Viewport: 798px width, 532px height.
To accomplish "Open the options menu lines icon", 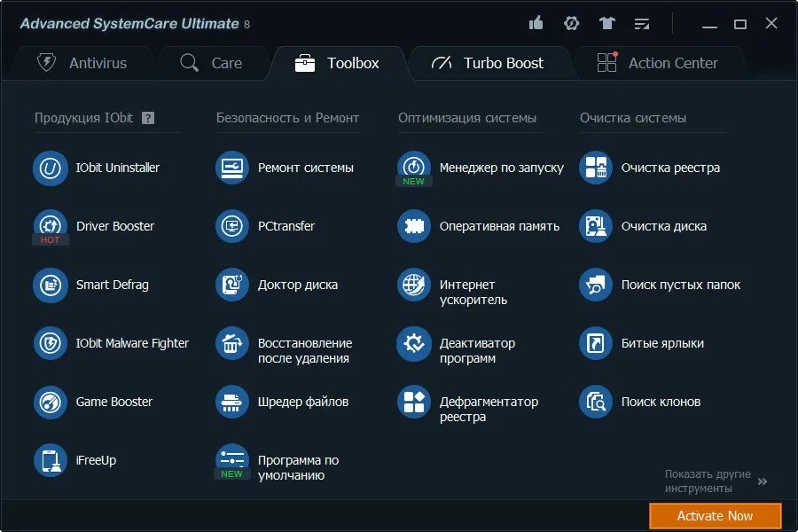I will pos(642,23).
